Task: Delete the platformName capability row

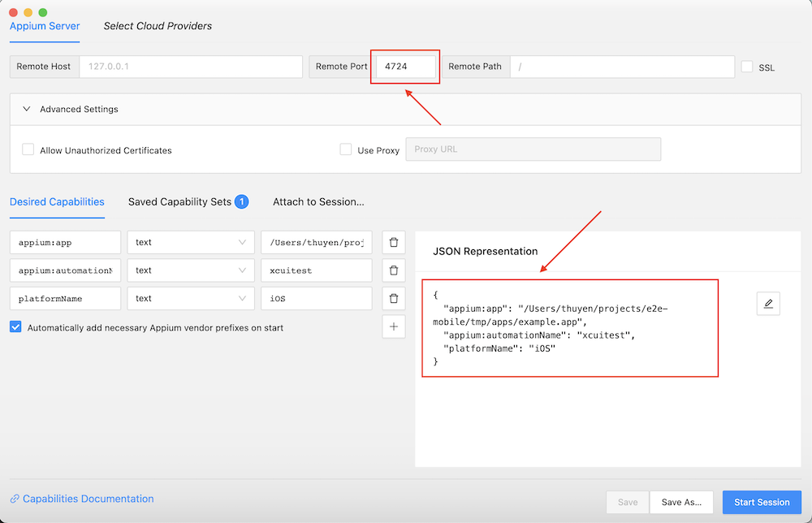Action: point(394,298)
